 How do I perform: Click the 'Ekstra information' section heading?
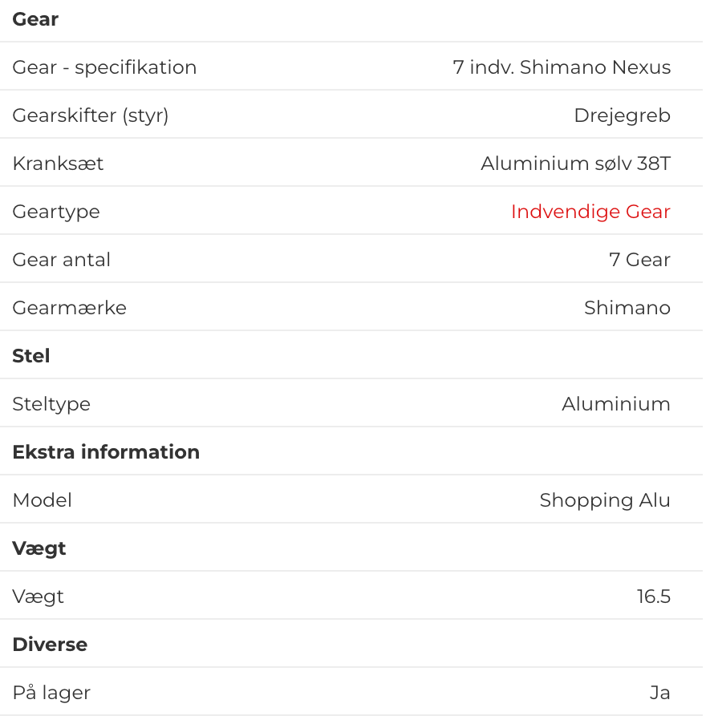(106, 452)
